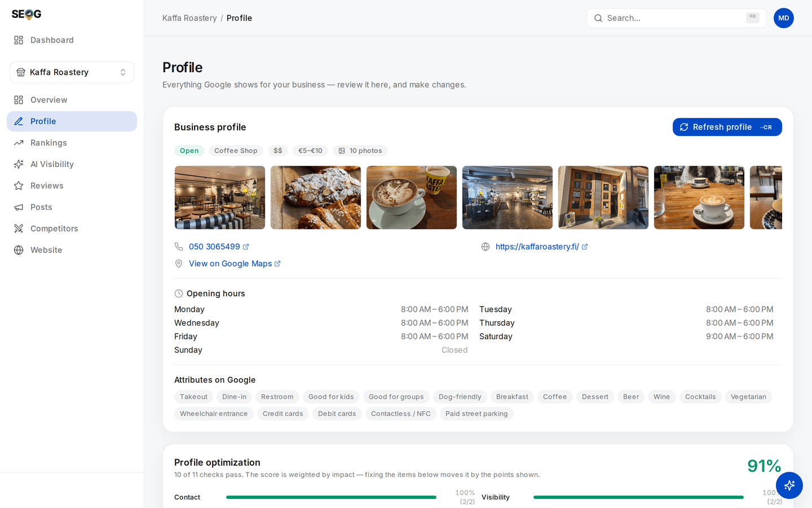Click the Profile breadcrumb item
The image size is (812, 508).
point(239,18)
